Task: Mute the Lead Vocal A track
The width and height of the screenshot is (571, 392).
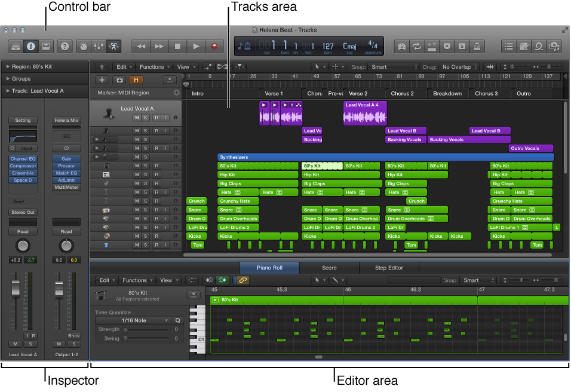Action: tap(137, 118)
